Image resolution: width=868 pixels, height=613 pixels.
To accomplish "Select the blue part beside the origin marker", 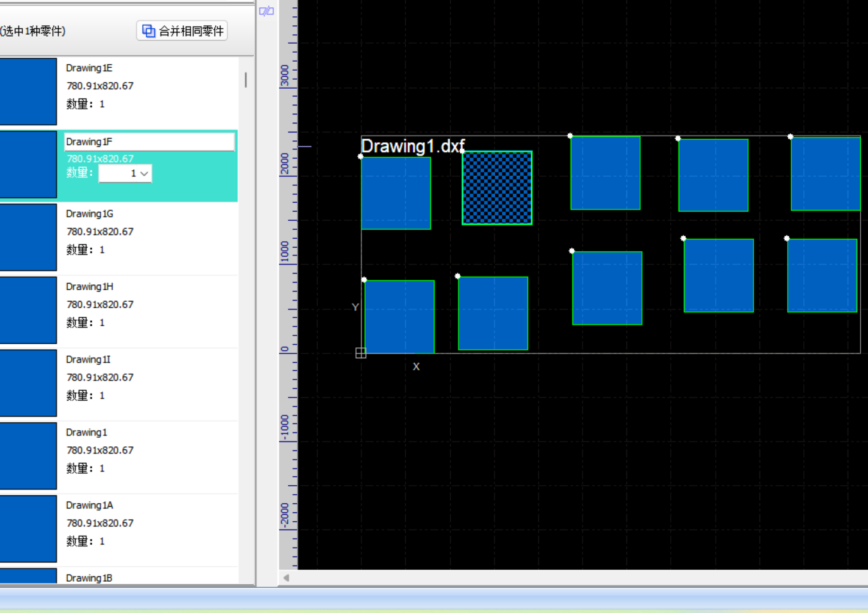I will coord(399,317).
